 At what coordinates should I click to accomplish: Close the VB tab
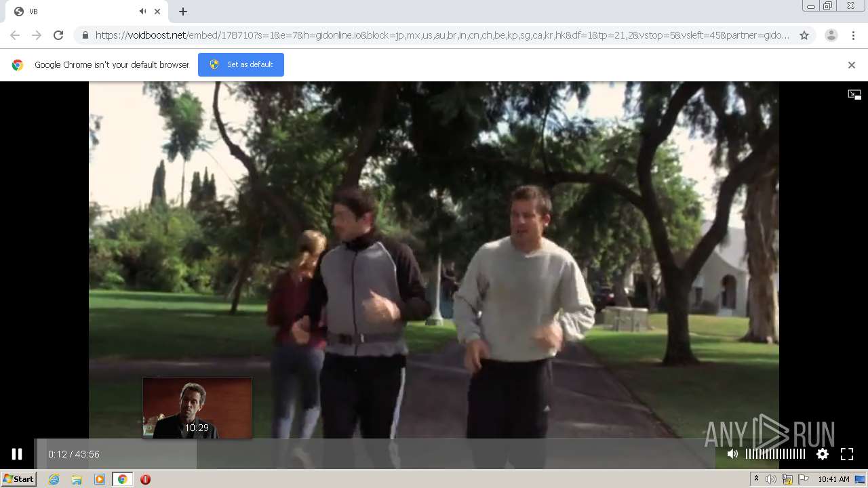click(157, 12)
